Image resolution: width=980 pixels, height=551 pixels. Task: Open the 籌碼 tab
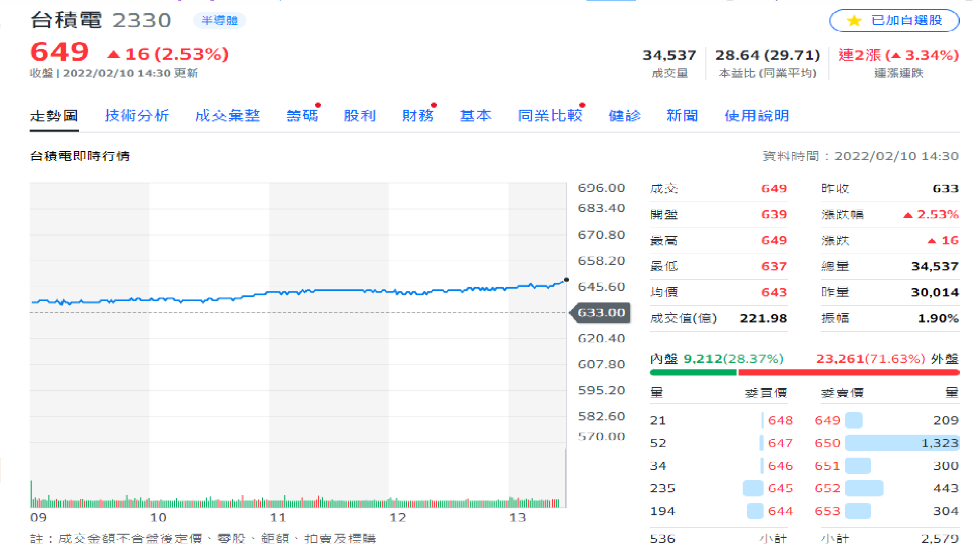tap(302, 116)
